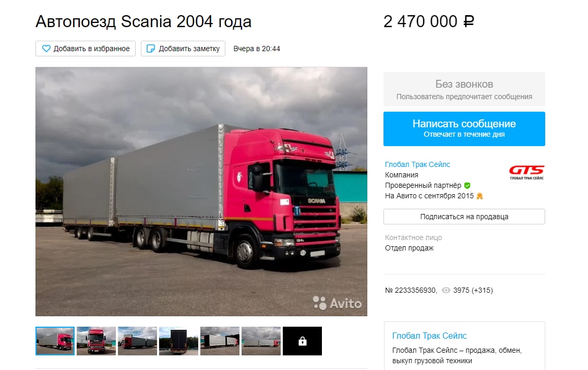Select the third thumbnail in the gallery

click(138, 341)
